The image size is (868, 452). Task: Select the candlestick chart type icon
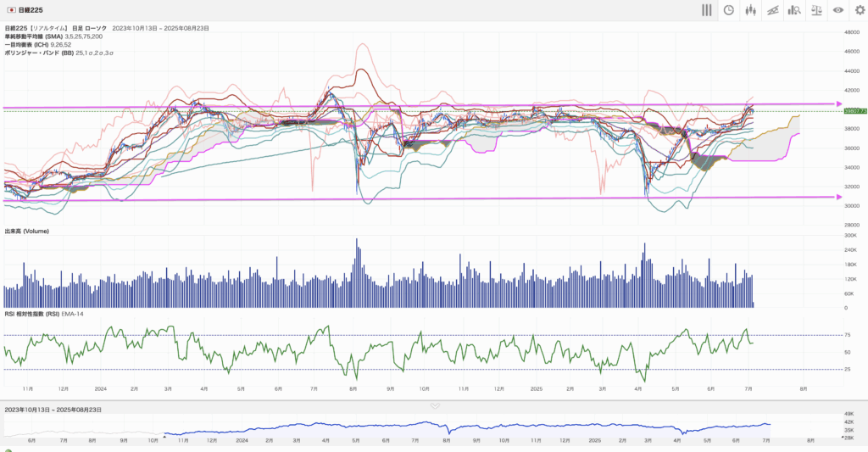coord(750,10)
